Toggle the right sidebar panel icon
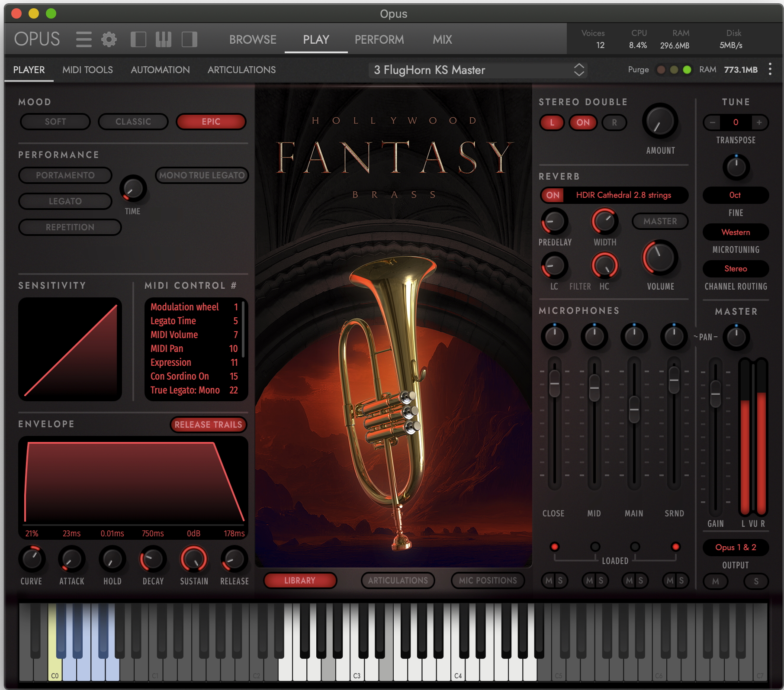This screenshot has width=784, height=690. [x=189, y=39]
